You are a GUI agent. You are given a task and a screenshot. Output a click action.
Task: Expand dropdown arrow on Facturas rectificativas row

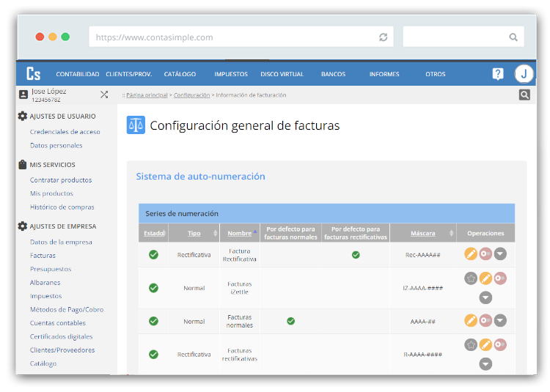pyautogui.click(x=485, y=364)
